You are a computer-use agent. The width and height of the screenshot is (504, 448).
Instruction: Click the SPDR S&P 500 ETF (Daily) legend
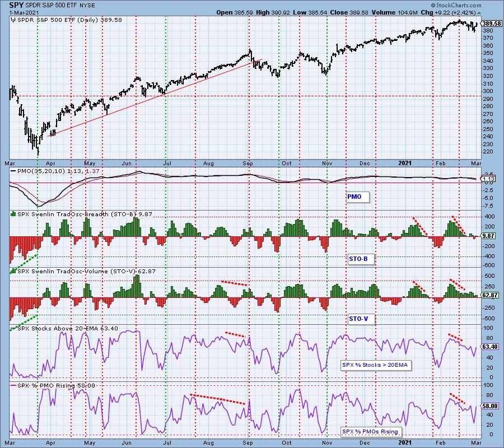point(67,20)
